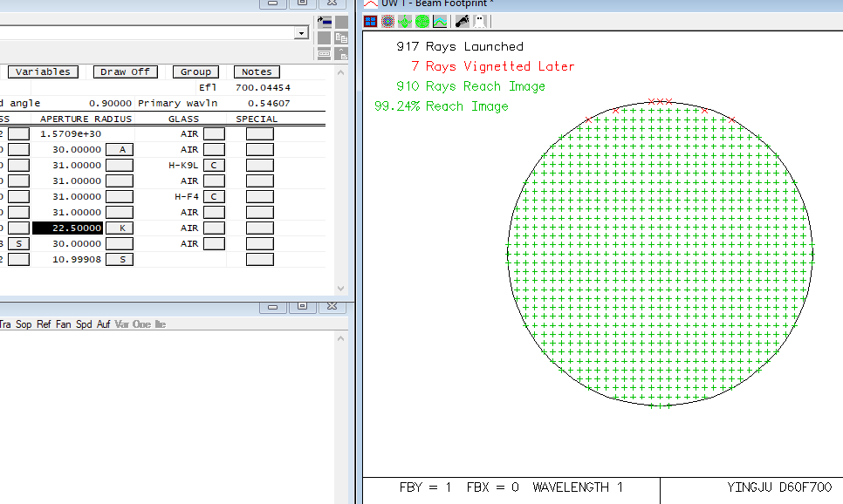Click the empty aperture button in H-K9L row
Viewport: 843px width, 504px height.
[120, 165]
